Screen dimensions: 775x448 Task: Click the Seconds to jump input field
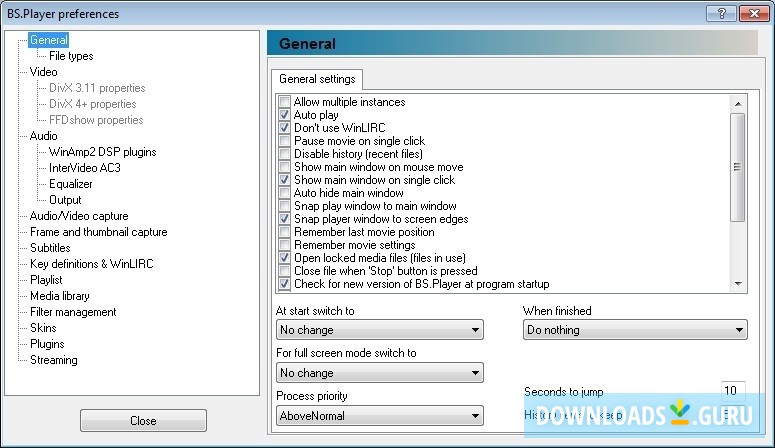(733, 391)
